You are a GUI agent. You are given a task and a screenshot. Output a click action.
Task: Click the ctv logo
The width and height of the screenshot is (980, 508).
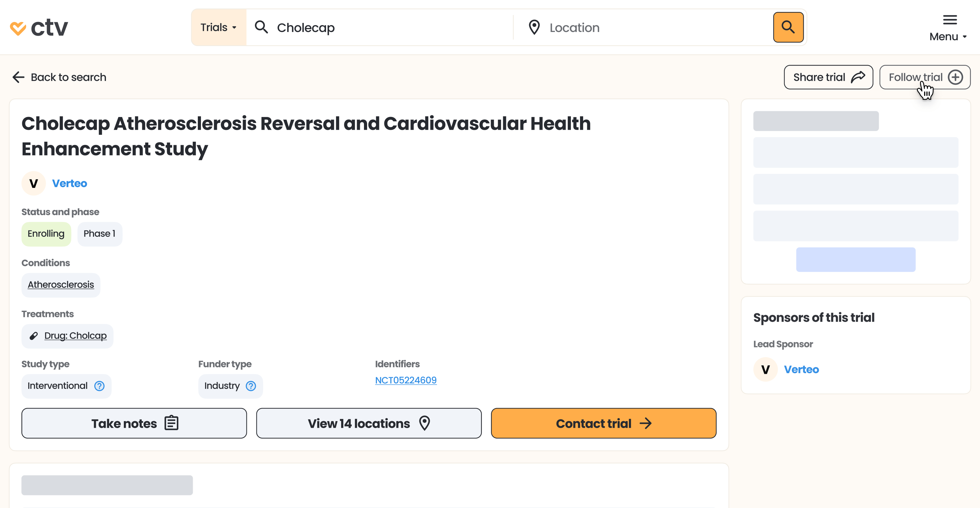coord(39,27)
